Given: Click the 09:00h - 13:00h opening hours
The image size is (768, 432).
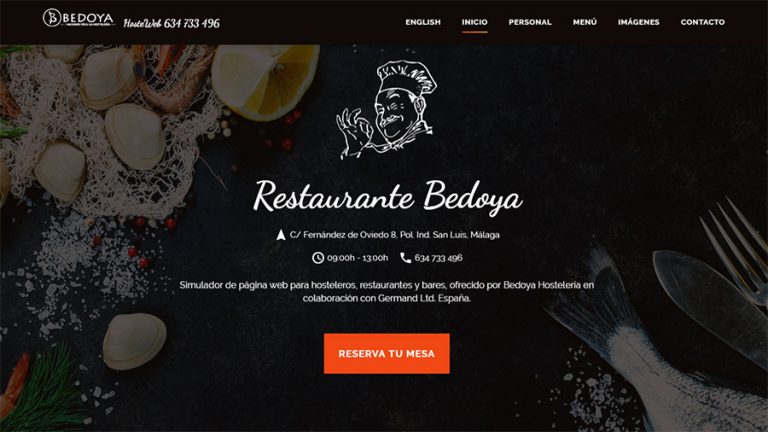Looking at the screenshot, I should [358, 258].
